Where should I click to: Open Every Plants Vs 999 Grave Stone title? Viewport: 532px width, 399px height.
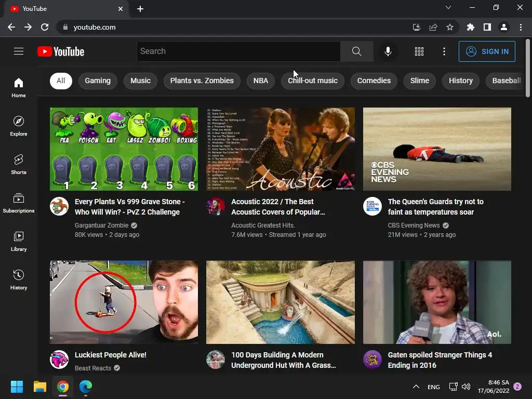coord(129,207)
